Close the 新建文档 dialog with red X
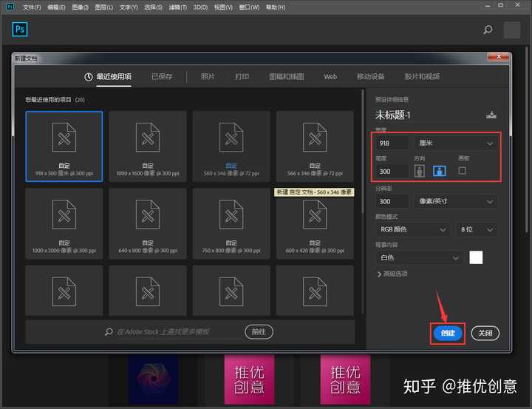This screenshot has height=409, width=532. (499, 57)
